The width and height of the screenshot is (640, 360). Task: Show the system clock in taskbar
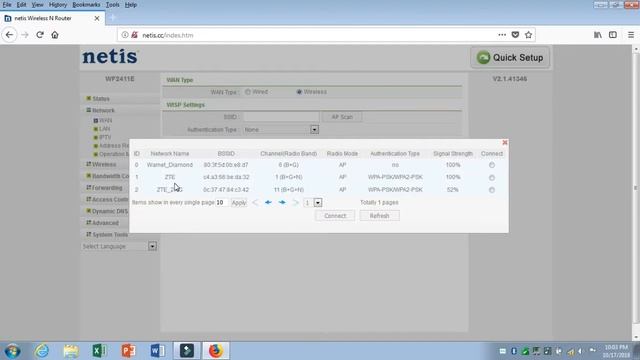coord(616,351)
